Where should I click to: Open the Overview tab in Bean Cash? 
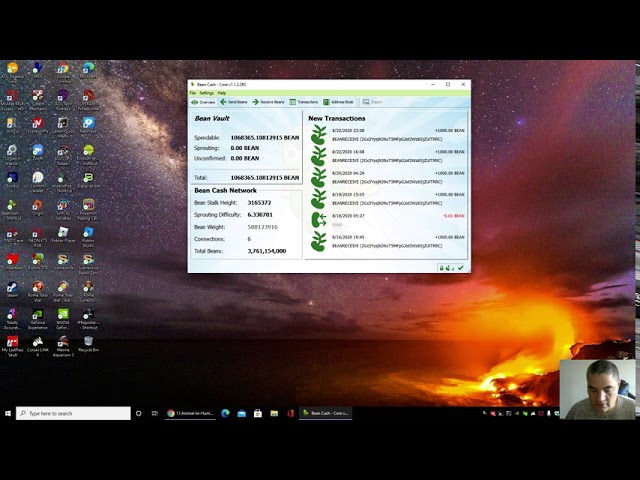tap(203, 102)
